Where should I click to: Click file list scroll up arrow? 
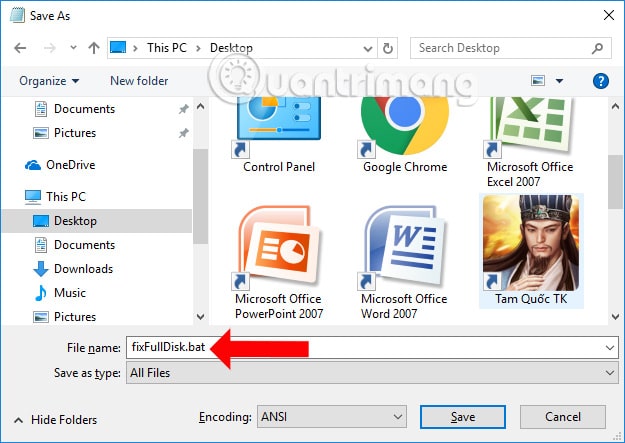615,106
